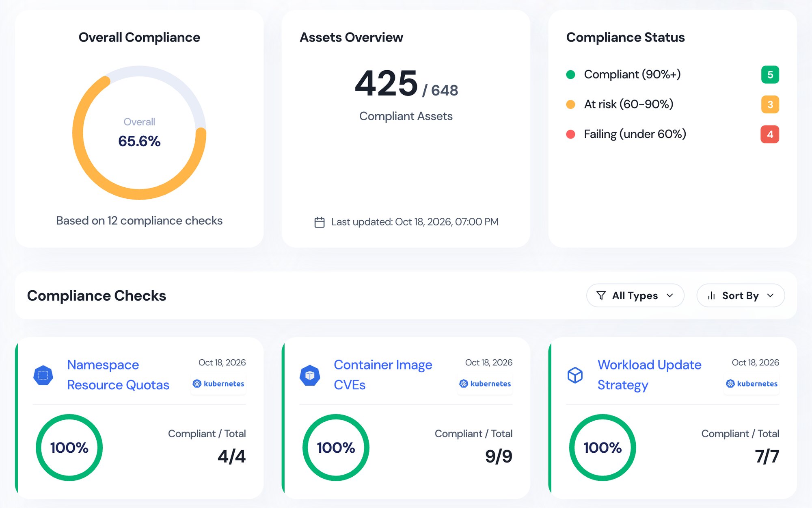Open the Workload Update Strategy check
This screenshot has width=812, height=508.
[x=649, y=375]
